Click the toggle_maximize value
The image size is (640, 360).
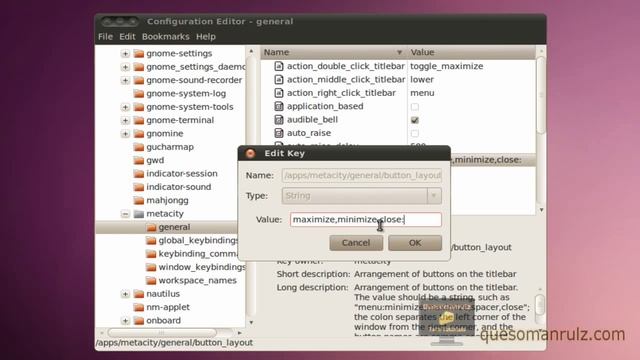click(447, 66)
